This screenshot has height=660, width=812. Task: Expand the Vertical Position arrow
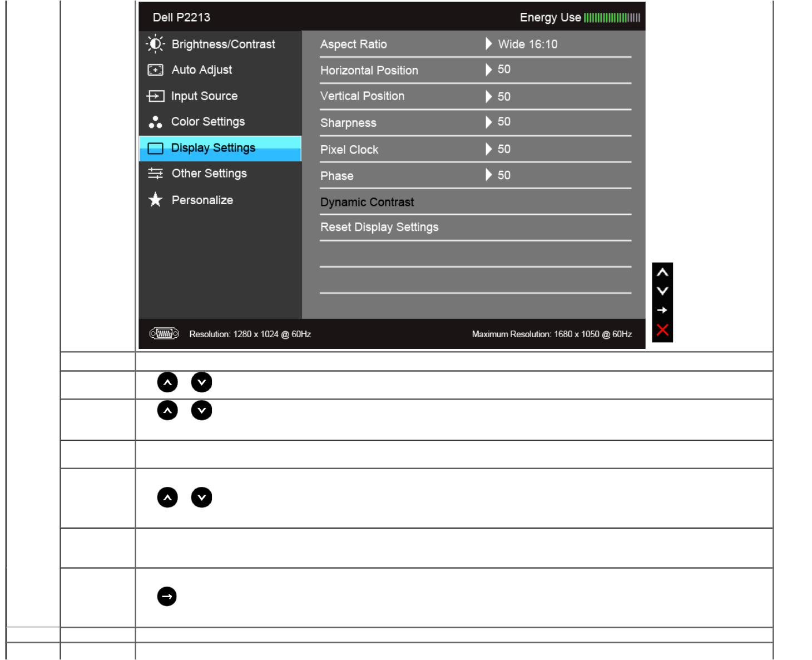tap(488, 96)
